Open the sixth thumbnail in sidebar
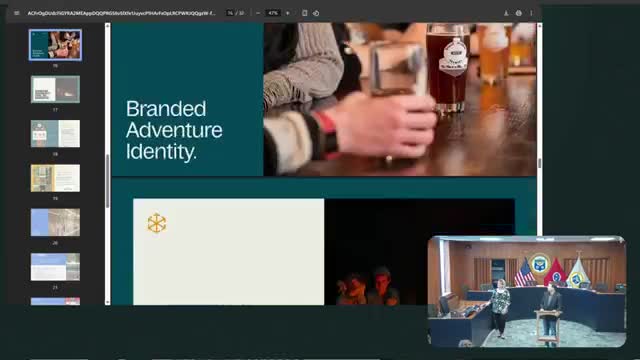The image size is (640, 360). (x=55, y=267)
